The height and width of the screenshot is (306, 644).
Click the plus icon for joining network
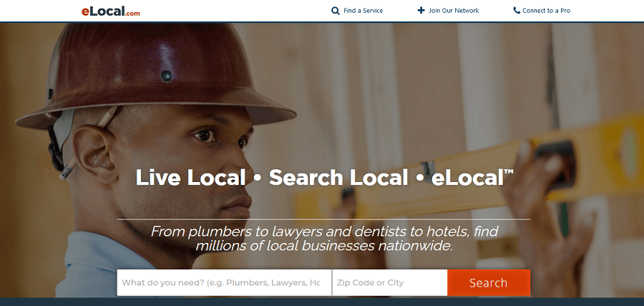(x=421, y=10)
